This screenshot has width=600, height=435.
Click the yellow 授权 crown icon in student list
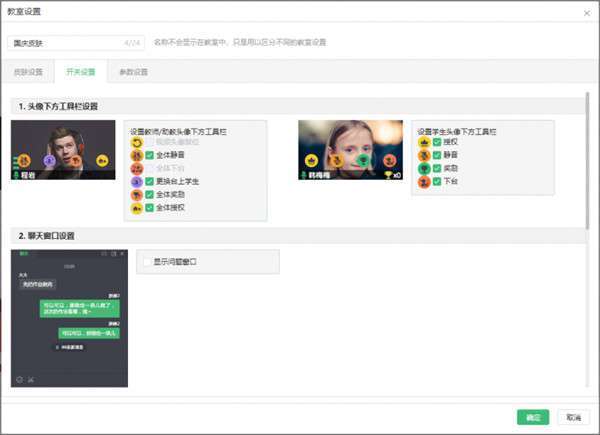(x=424, y=142)
